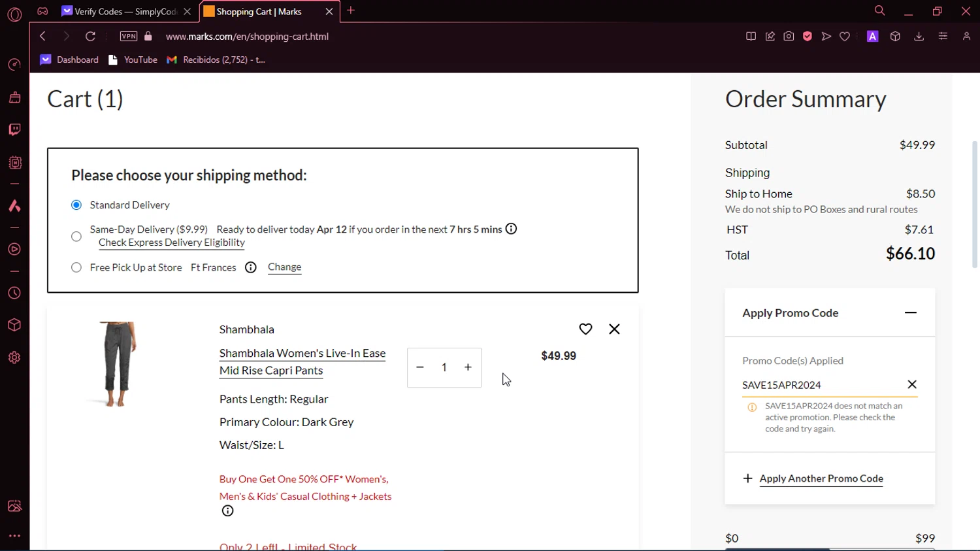Show Buy One Get One offer details icon

227,511
